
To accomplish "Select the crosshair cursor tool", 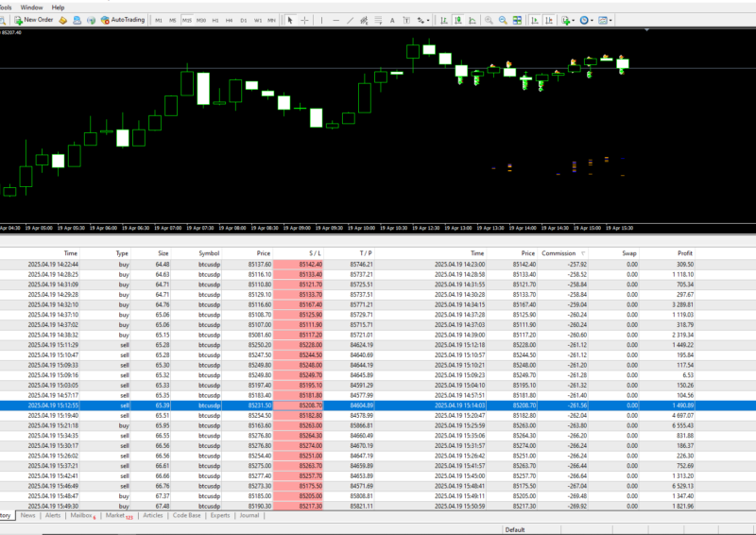I will [x=305, y=20].
